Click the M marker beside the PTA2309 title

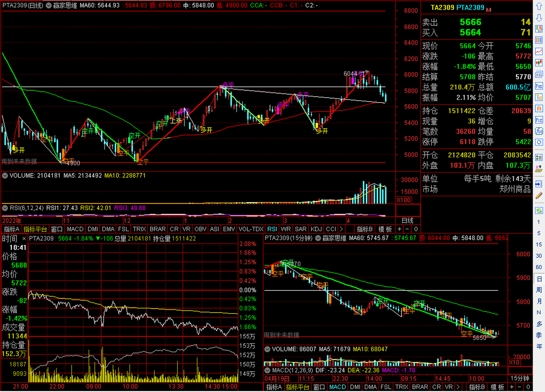click(489, 10)
